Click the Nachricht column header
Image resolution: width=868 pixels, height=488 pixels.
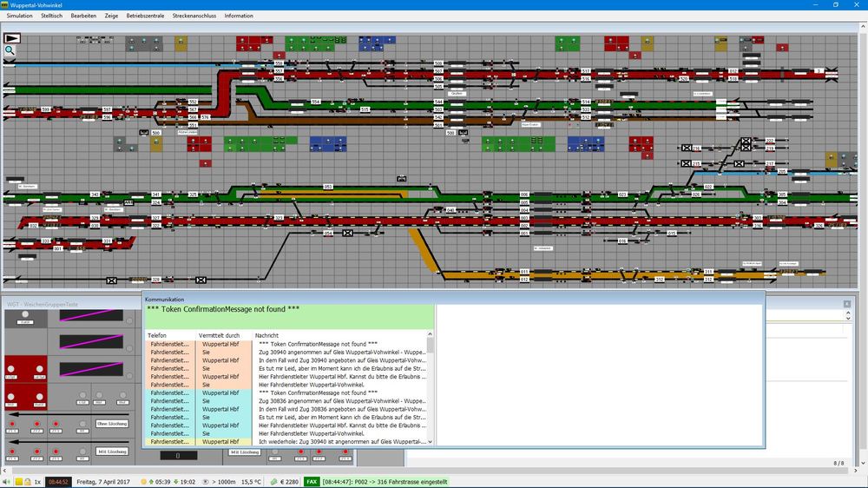tap(266, 336)
